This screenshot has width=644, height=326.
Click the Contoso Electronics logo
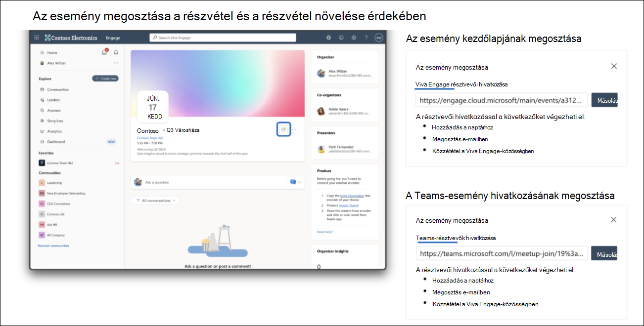point(71,38)
